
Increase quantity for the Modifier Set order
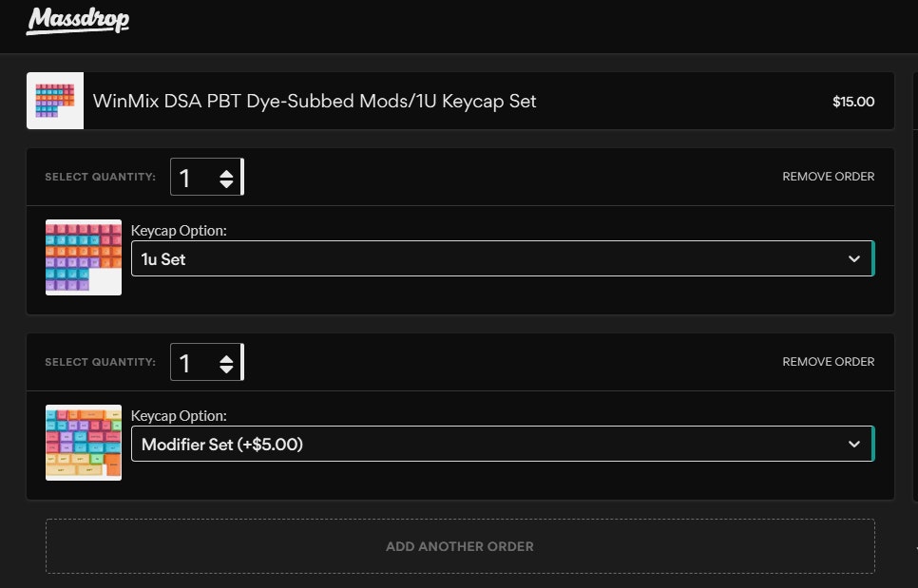[x=226, y=357]
